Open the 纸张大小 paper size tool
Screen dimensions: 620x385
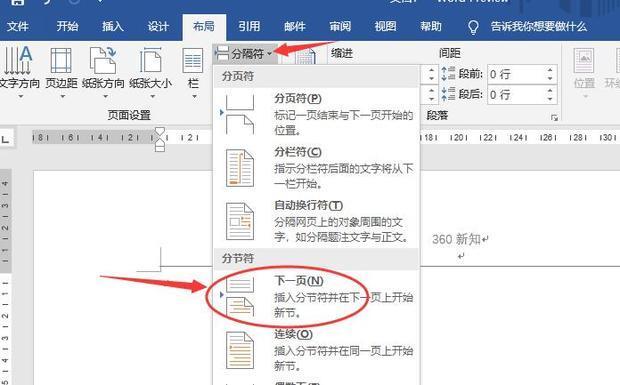[150, 72]
